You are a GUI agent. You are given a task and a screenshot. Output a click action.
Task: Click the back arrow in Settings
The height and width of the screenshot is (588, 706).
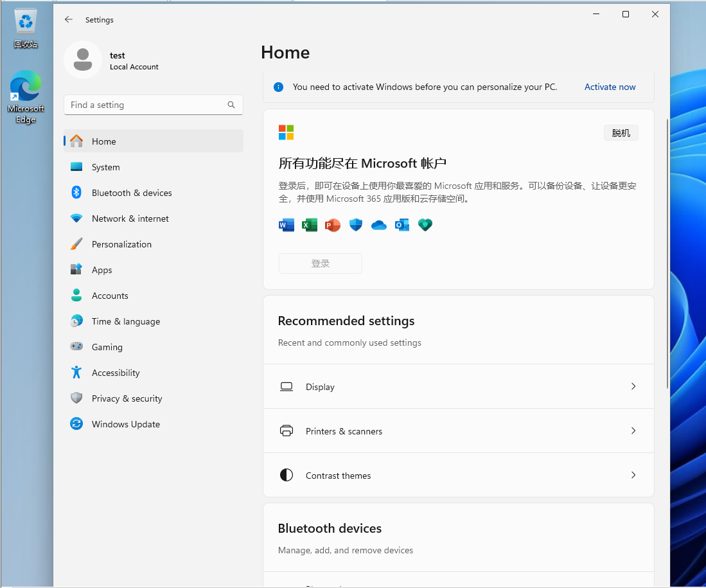click(69, 19)
